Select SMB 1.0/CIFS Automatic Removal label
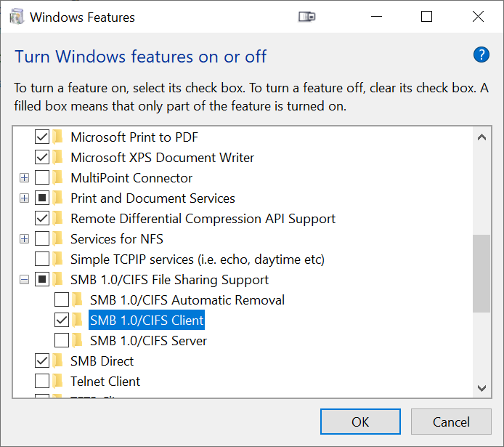This screenshot has width=504, height=447. point(187,300)
